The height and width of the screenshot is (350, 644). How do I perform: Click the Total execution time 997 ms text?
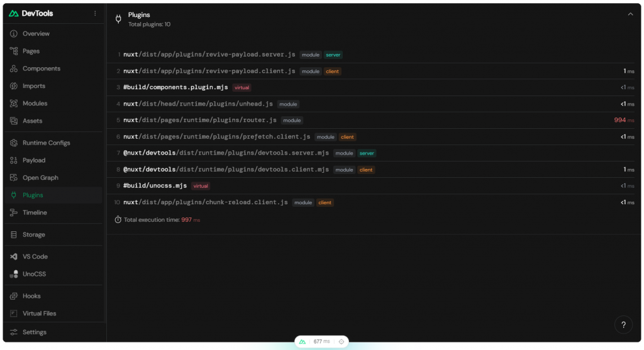pyautogui.click(x=162, y=220)
